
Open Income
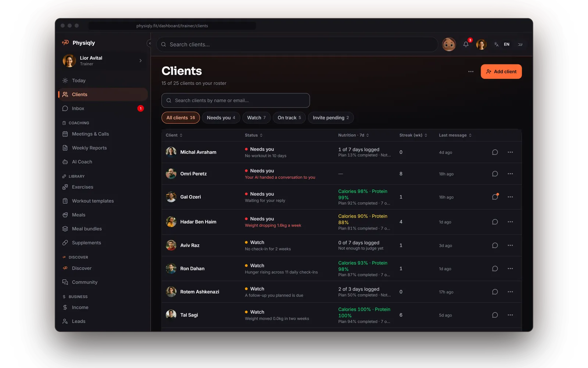[103, 307]
